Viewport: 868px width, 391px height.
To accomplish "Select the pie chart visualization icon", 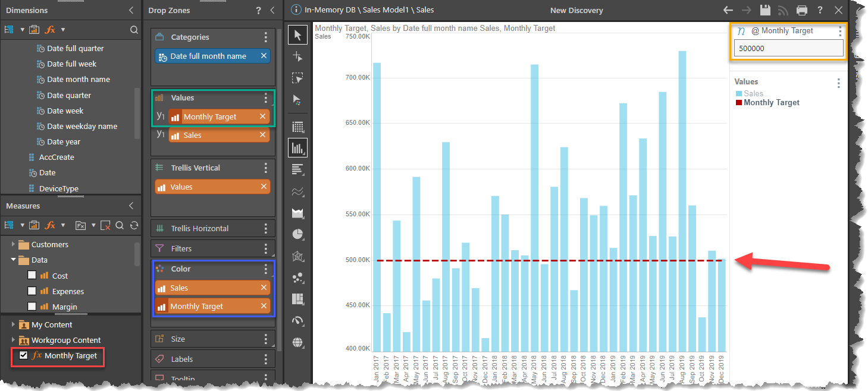I will pyautogui.click(x=297, y=234).
